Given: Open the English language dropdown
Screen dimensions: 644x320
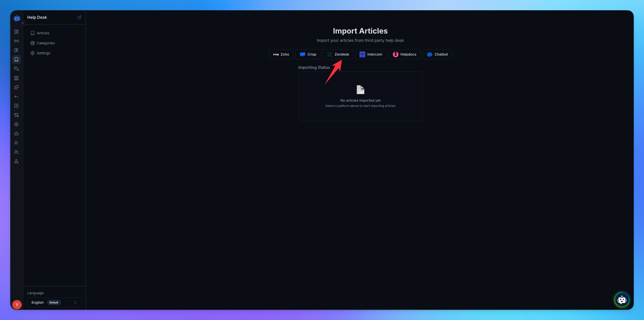Looking at the screenshot, I should coord(54,302).
